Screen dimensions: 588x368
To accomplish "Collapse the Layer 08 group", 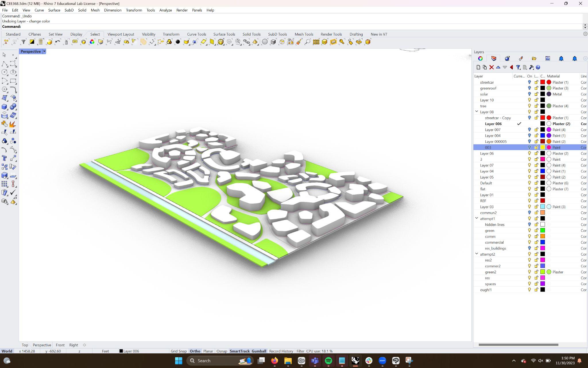I will pos(477,112).
